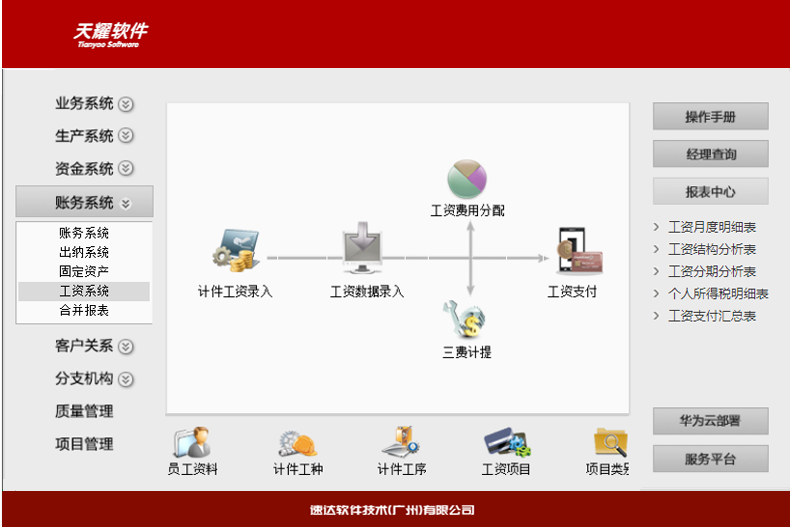The image size is (790, 530).
Task: Select 出纳系统 submenu item
Action: [x=84, y=252]
